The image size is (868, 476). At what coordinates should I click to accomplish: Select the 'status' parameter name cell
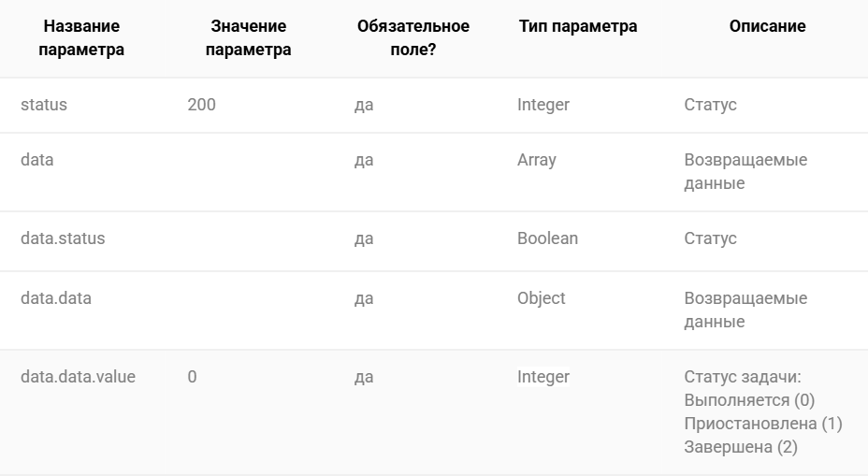click(x=44, y=105)
